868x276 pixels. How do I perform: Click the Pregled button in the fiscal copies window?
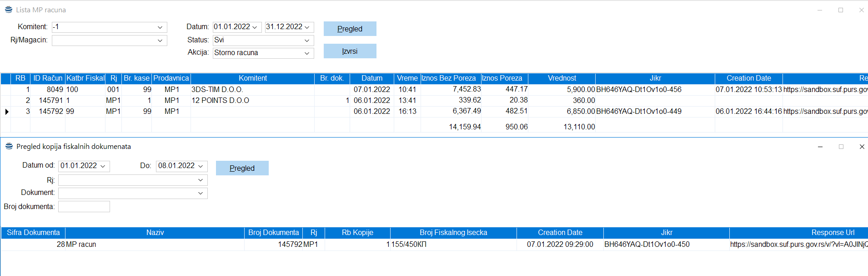[242, 168]
